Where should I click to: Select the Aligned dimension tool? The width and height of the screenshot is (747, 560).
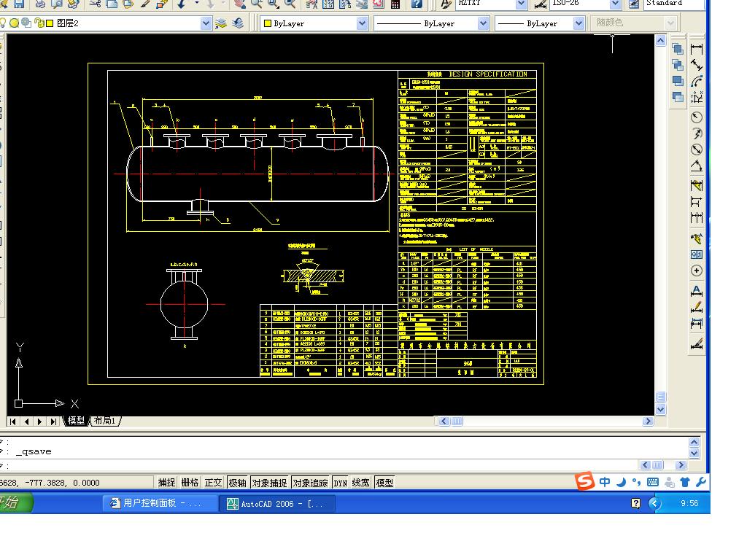coord(697,65)
